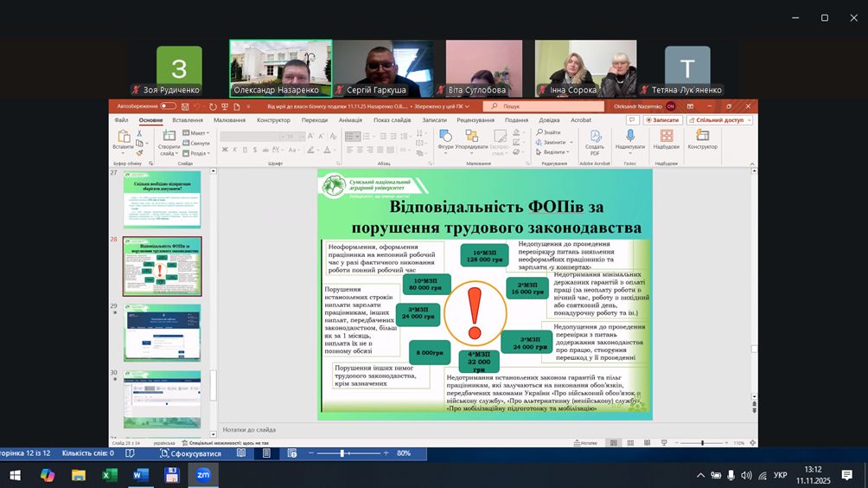
Task: Click the Find (Знайти) magnifier tool
Action: [x=547, y=132]
